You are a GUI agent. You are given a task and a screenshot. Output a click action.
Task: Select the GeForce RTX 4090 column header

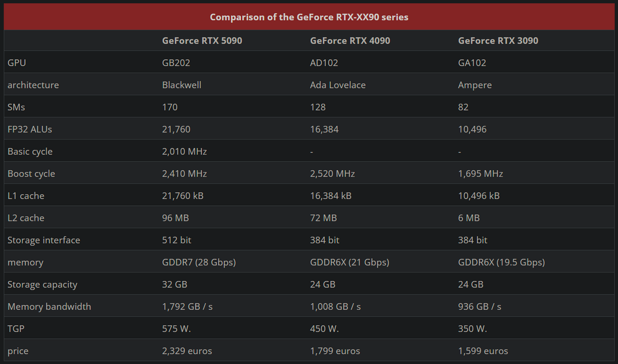(350, 40)
